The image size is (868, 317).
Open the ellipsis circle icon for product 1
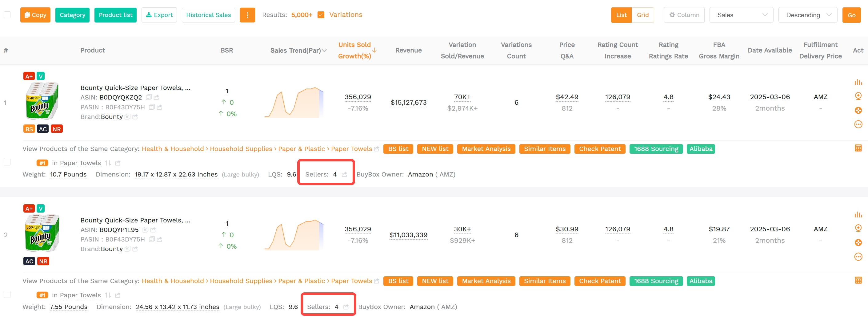pos(858,124)
